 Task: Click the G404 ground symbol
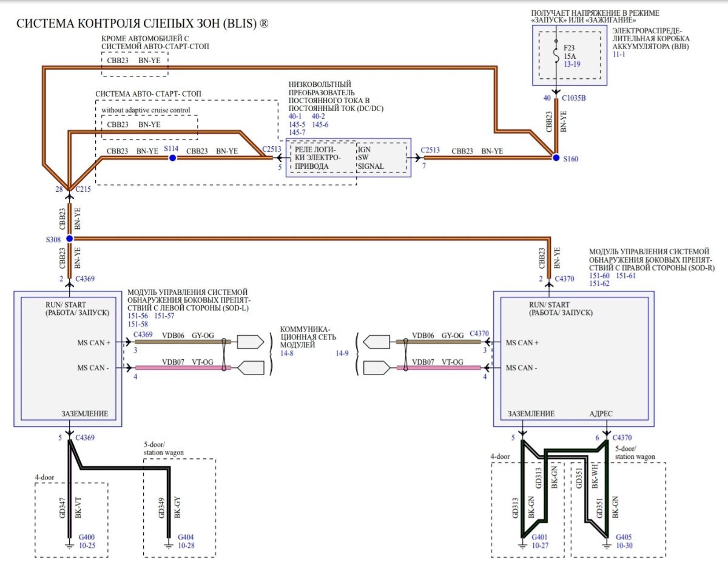(x=169, y=544)
